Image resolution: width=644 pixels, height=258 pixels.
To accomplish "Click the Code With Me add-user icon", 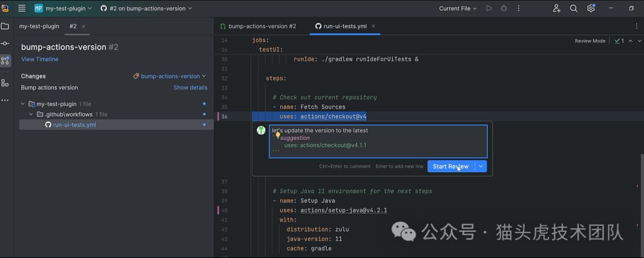I will pos(556,8).
